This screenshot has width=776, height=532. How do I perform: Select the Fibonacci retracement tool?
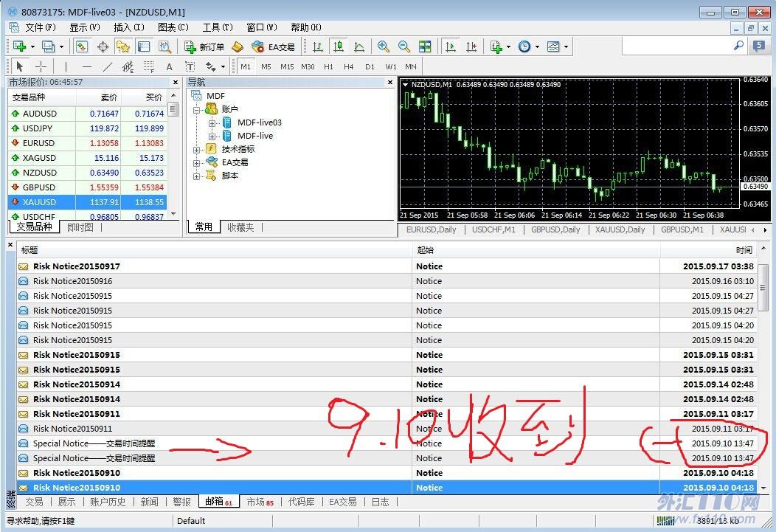(x=148, y=66)
